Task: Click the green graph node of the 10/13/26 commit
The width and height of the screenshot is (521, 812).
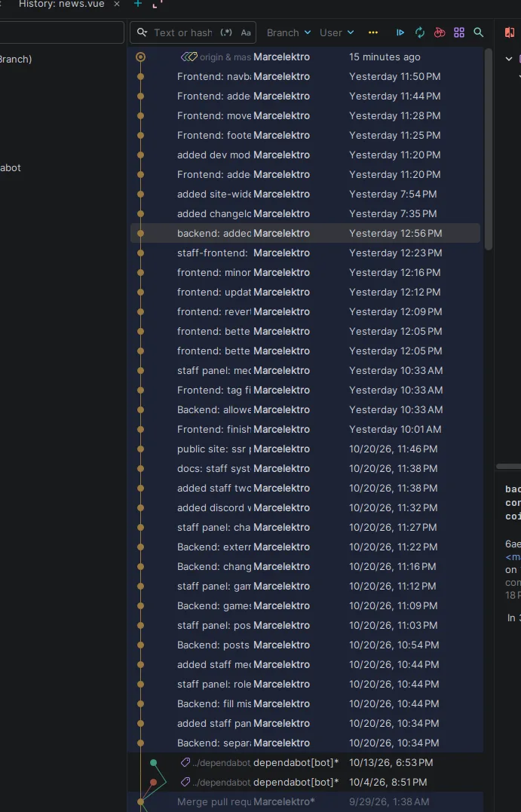Action: [153, 762]
